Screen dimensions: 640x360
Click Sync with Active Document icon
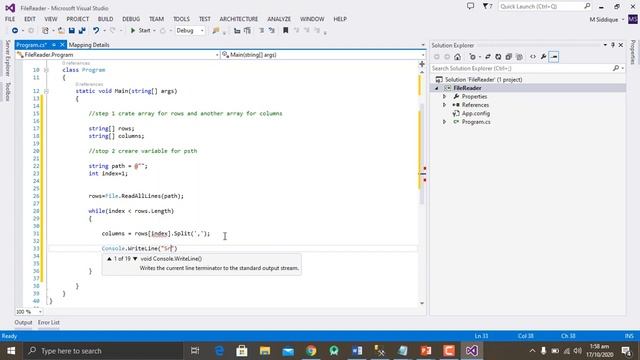click(x=488, y=57)
